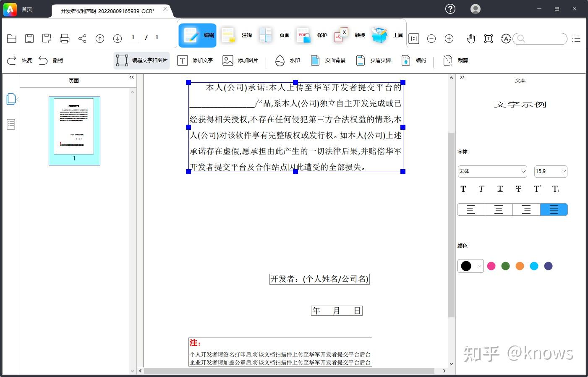Viewport: 588px width, 377px height.
Task: Open the user account avatar icon
Action: pos(476,9)
